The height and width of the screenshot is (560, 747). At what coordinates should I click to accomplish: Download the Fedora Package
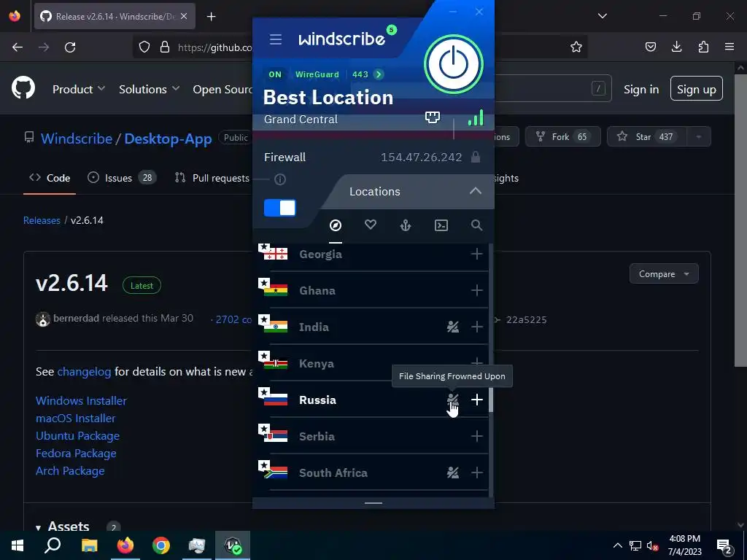(x=76, y=454)
